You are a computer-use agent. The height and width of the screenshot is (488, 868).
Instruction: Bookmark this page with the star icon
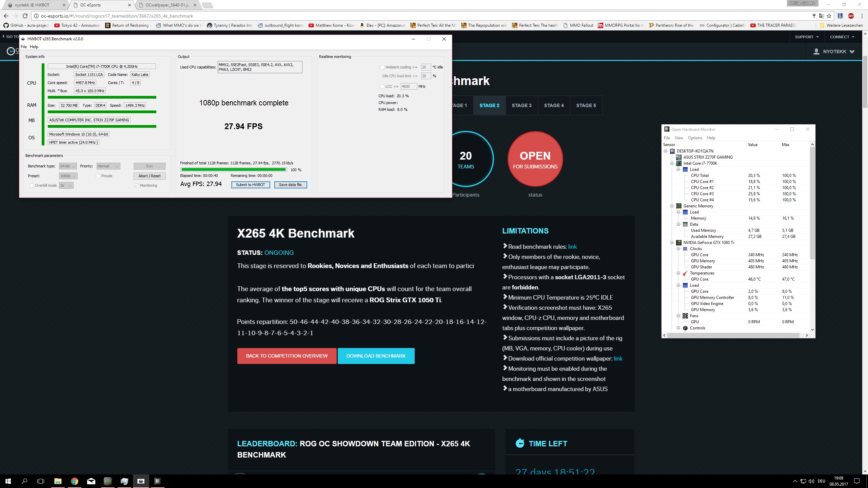coord(829,16)
